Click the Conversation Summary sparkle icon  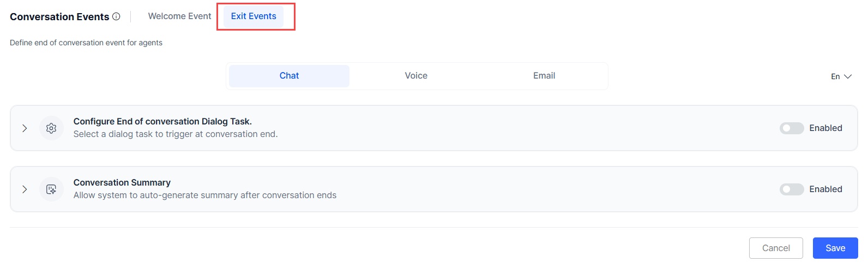coord(51,189)
